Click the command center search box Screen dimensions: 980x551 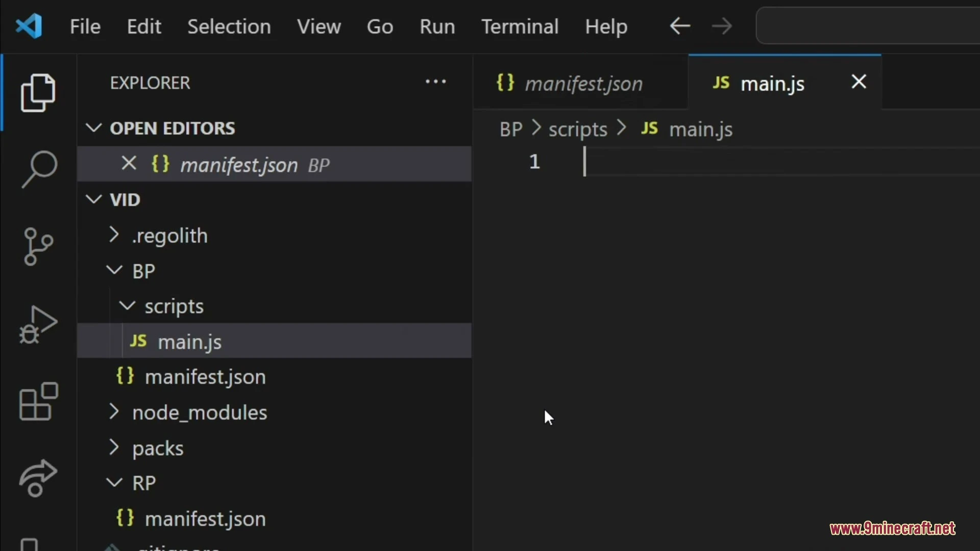(868, 26)
